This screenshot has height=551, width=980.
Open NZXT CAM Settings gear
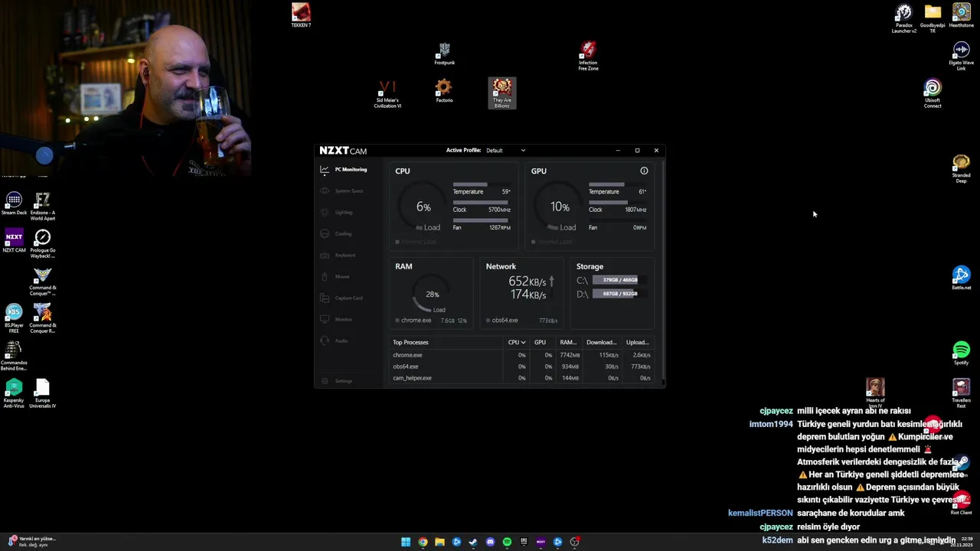(x=325, y=381)
